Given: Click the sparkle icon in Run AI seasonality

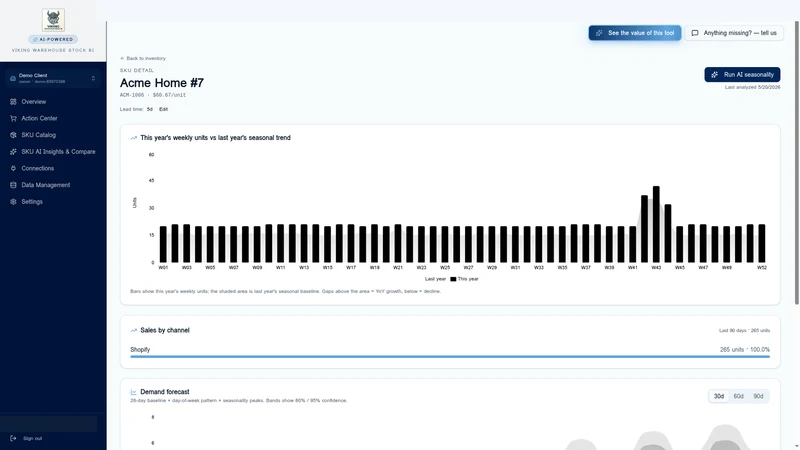Looking at the screenshot, I should tap(715, 74).
